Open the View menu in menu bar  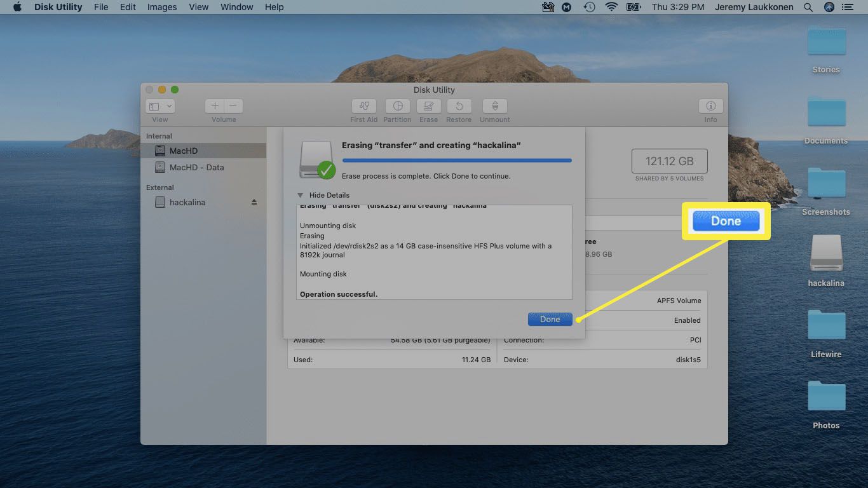[198, 7]
